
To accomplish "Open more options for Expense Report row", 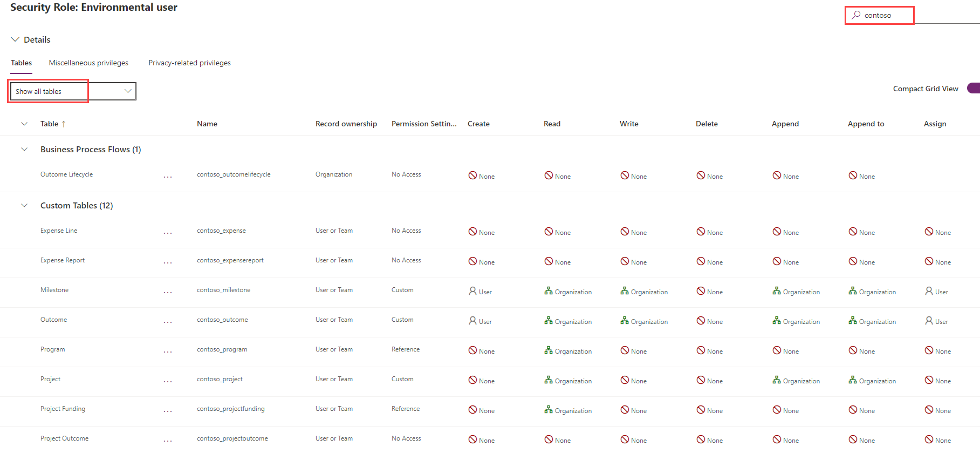I will click(168, 262).
